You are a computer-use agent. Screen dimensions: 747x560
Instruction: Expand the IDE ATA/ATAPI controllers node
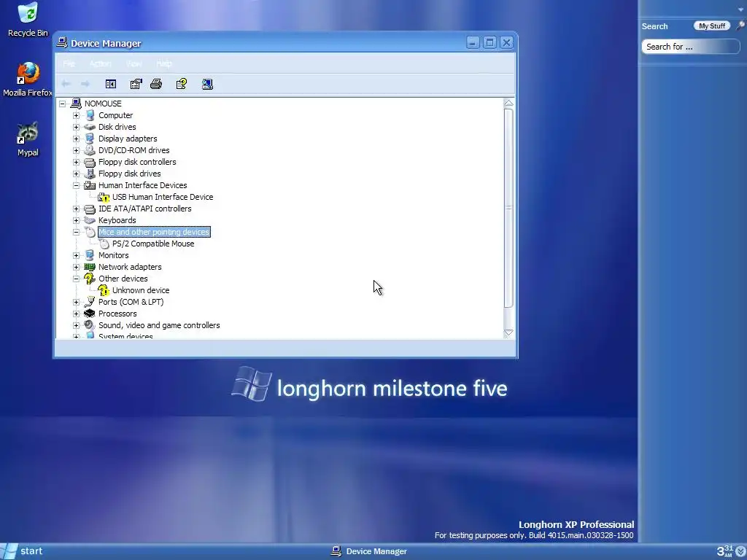pyautogui.click(x=76, y=209)
